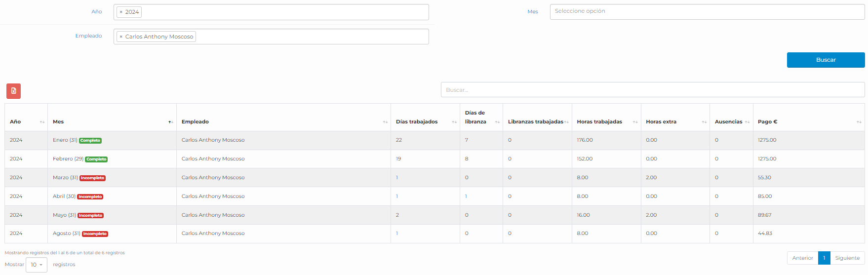The height and width of the screenshot is (275, 868).
Task: Sort by Ausencias column
Action: click(731, 121)
